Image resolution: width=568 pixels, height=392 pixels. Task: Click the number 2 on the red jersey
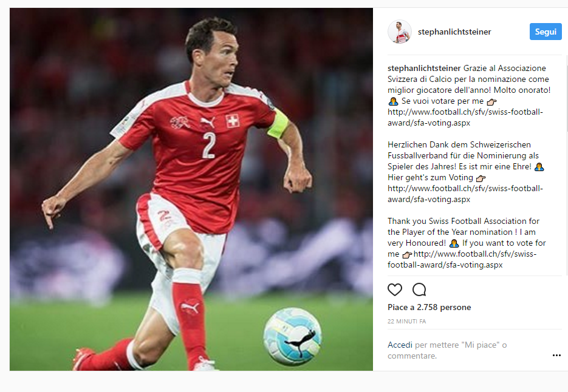(209, 145)
